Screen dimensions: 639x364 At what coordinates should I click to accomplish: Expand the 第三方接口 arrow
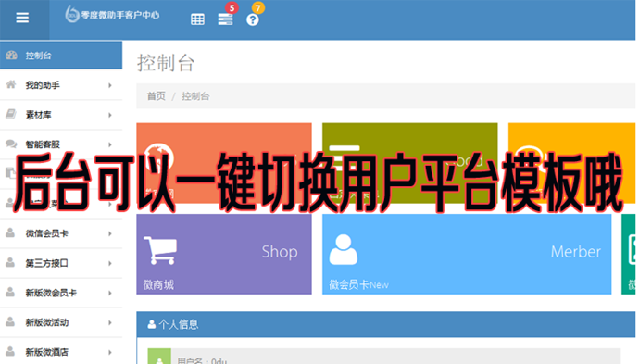pos(110,263)
